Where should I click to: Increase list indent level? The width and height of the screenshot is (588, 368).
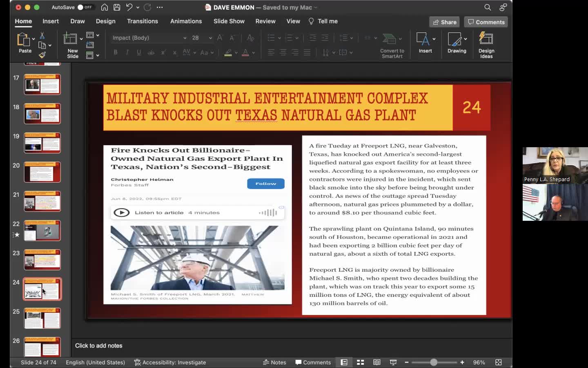point(325,38)
